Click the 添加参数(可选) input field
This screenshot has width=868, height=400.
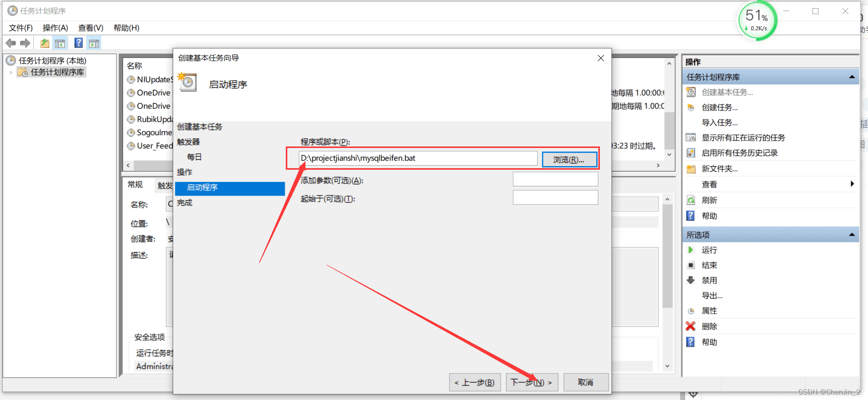tap(555, 179)
